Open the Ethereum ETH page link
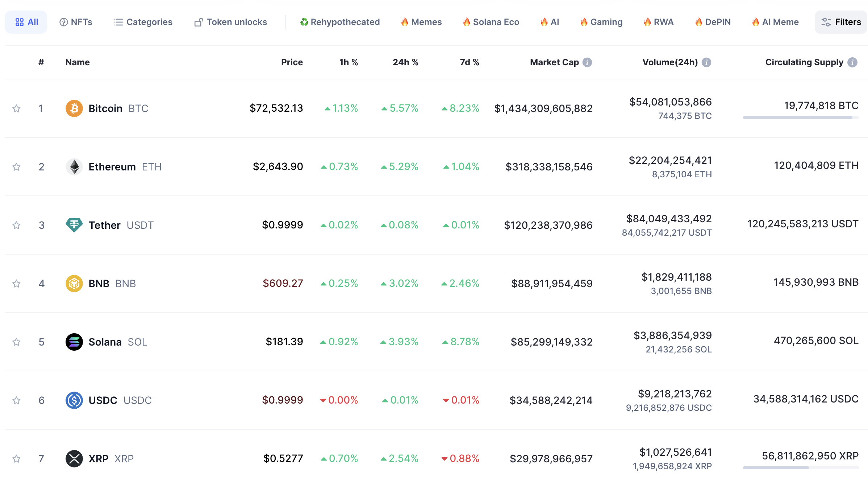868x483 pixels. (x=125, y=167)
